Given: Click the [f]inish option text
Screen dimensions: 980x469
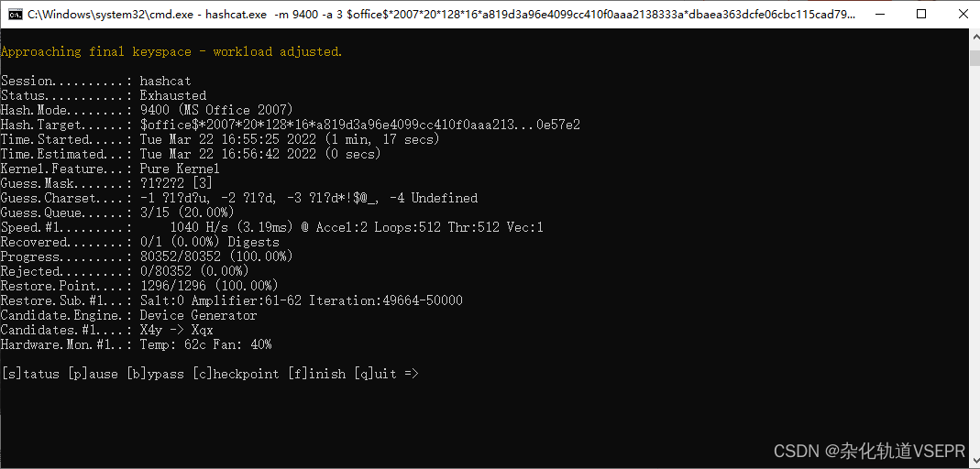Looking at the screenshot, I should click(x=316, y=374).
